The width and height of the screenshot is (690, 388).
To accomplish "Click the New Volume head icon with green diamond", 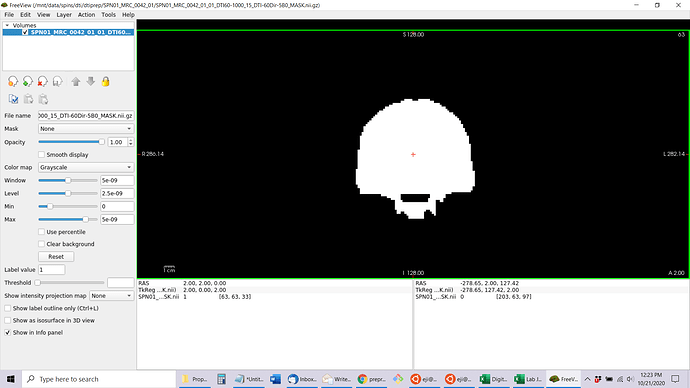I will tap(28, 82).
